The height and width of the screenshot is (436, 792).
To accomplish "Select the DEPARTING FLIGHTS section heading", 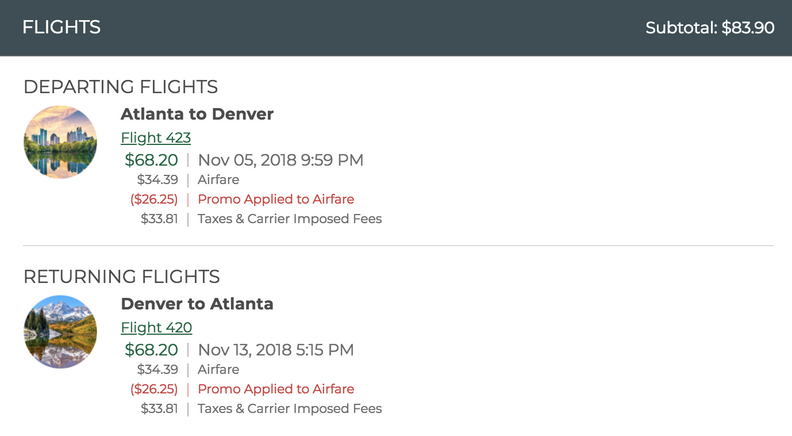I will pyautogui.click(x=120, y=87).
